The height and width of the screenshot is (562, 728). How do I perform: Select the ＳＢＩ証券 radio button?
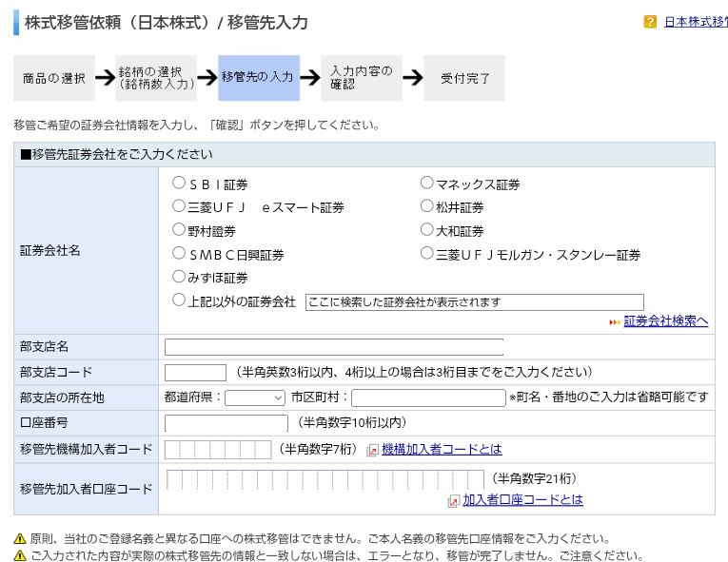click(179, 183)
